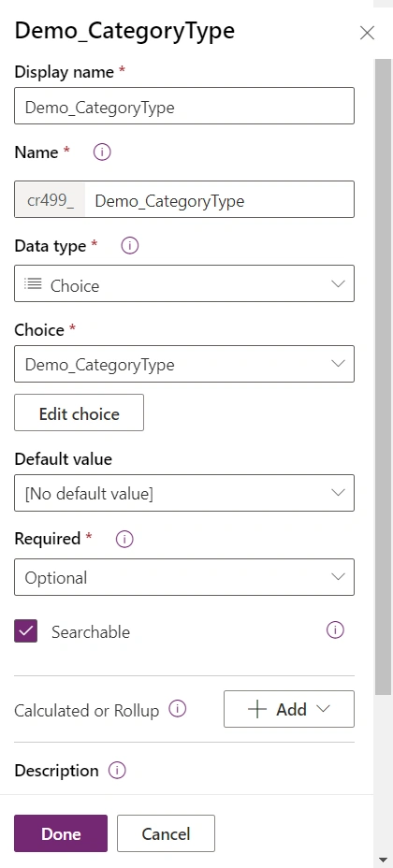Click the info icon beside Data type
Screen dimensions: 393x868
[x=129, y=245]
